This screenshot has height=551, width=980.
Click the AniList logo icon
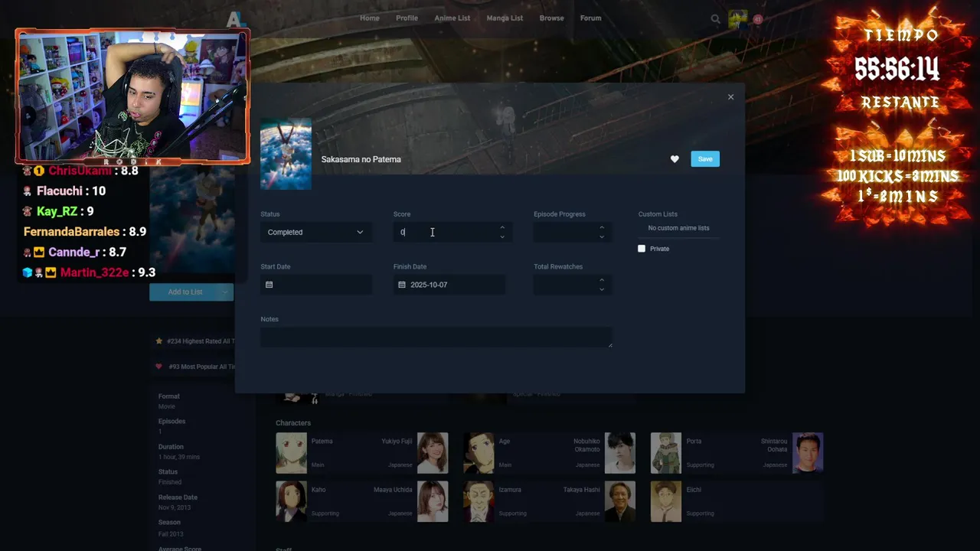[236, 18]
